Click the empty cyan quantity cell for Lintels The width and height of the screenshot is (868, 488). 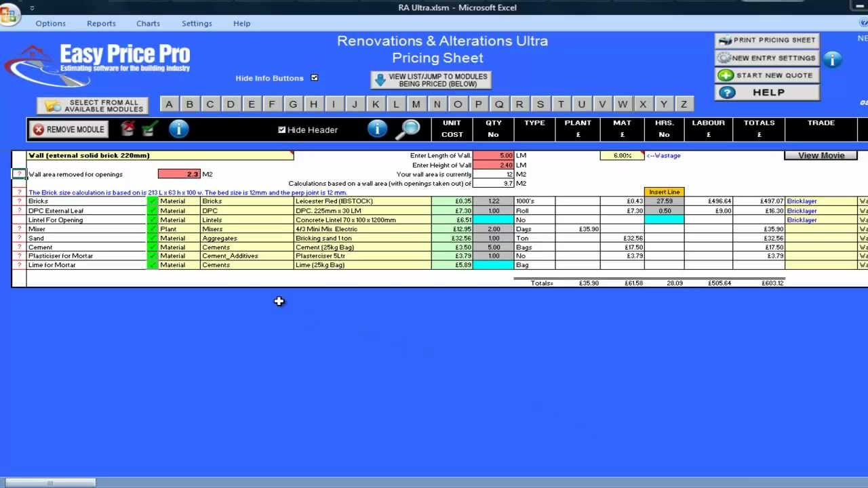click(x=493, y=220)
